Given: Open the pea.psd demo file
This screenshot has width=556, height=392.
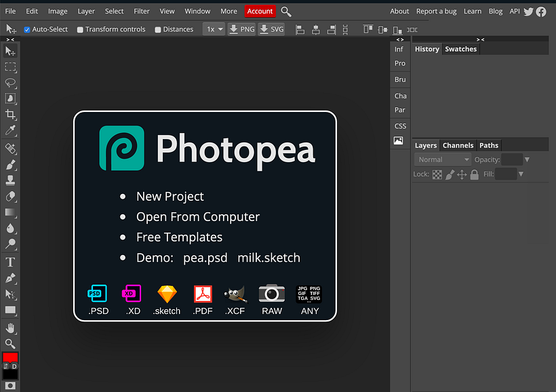Looking at the screenshot, I should tap(205, 258).
